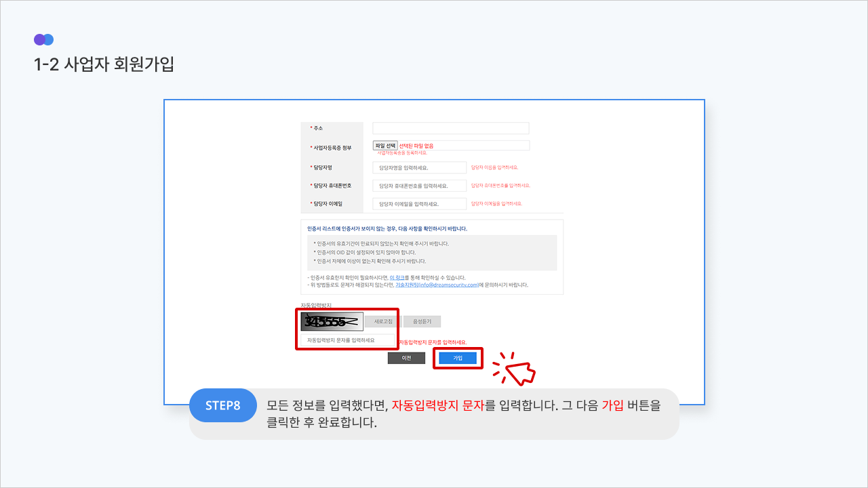
Task: Click the captcha image showing distorted digits
Action: click(x=332, y=321)
